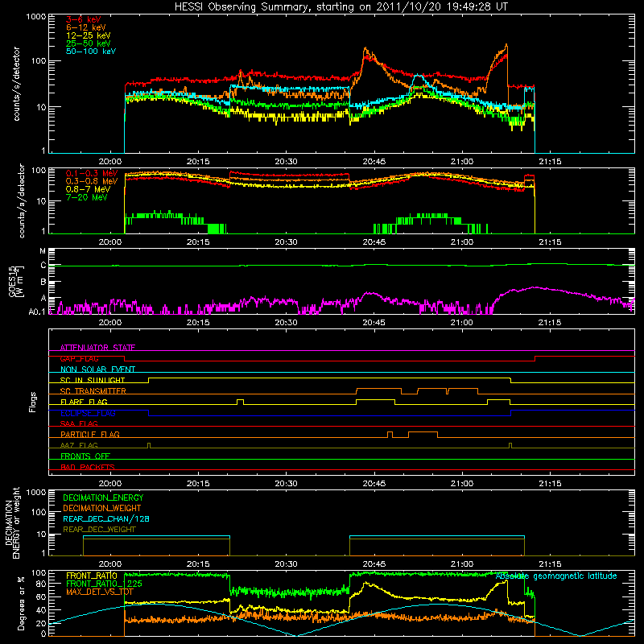Click counts/s/detector axis title on MeV panel
Viewport: 644px width, 644px height.
pyautogui.click(x=22, y=201)
